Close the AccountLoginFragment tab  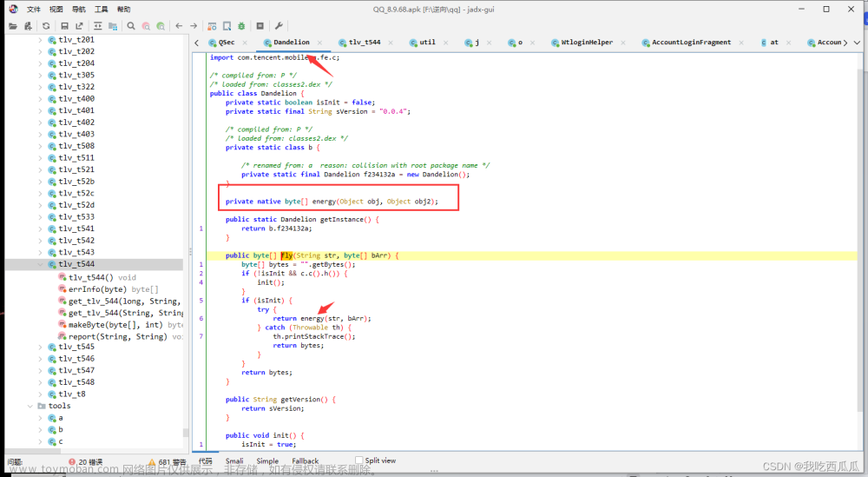click(x=741, y=43)
